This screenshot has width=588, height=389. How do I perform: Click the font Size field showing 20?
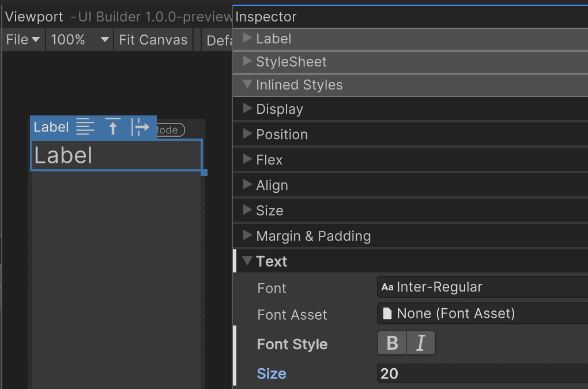pos(481,373)
